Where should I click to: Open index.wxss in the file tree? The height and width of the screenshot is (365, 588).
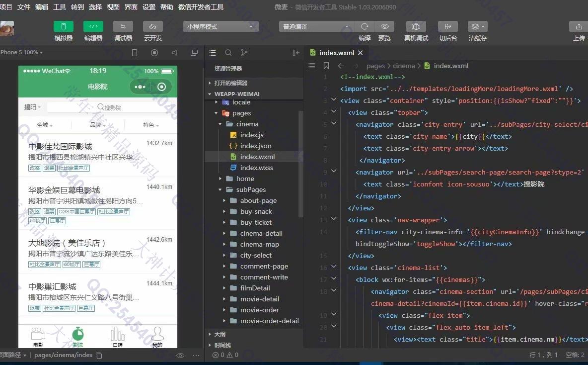(x=256, y=168)
